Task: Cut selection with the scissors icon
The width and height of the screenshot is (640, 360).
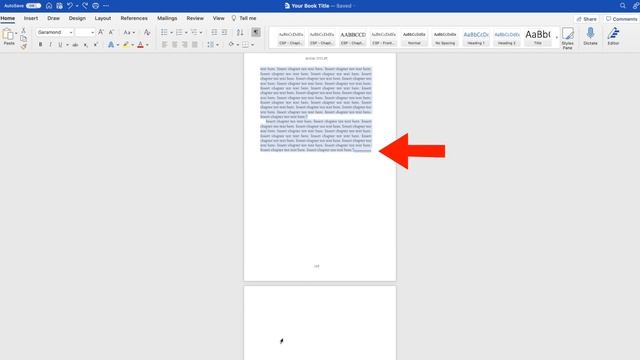Action: click(x=24, y=31)
